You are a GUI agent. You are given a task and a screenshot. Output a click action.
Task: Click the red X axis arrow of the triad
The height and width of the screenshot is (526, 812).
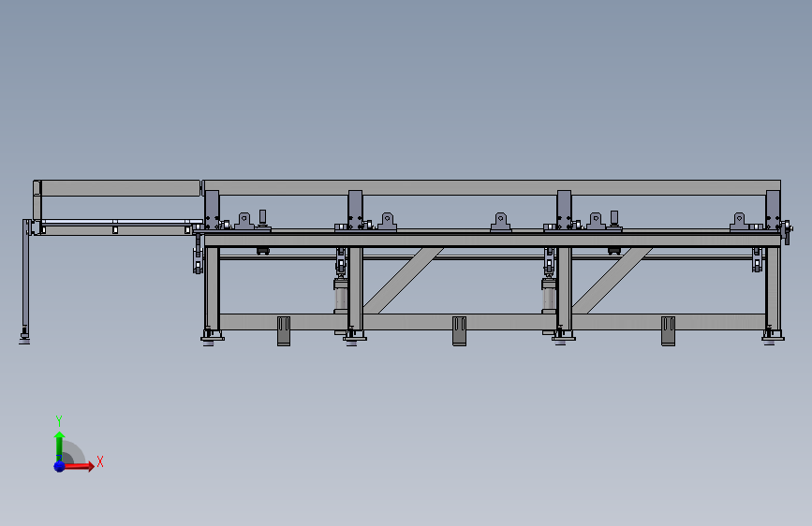tap(79, 466)
